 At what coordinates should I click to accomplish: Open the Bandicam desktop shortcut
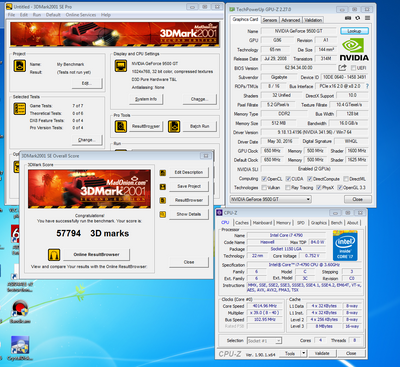20,312
